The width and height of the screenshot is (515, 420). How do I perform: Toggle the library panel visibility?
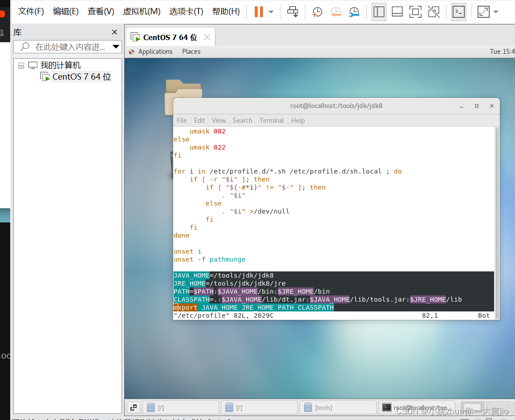(x=379, y=12)
